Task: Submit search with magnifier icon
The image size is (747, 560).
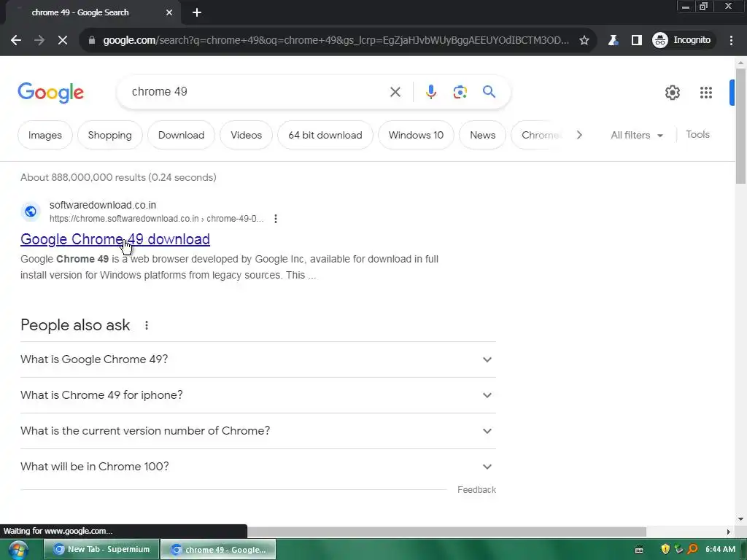Action: pos(489,91)
